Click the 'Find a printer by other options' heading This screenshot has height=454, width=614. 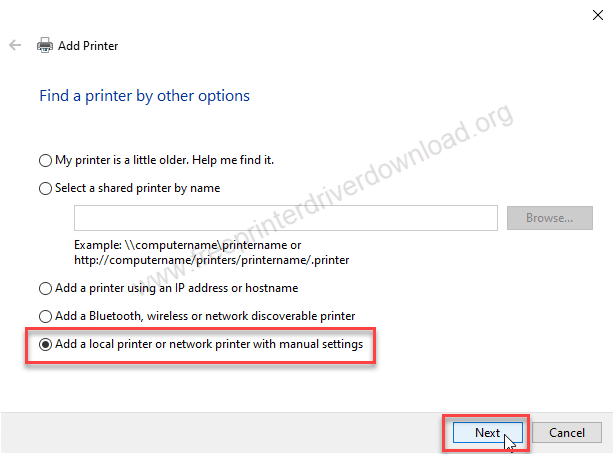coord(144,96)
